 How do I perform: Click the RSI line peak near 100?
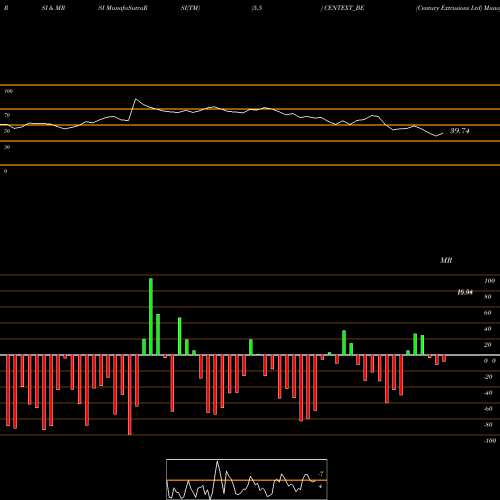[136, 99]
